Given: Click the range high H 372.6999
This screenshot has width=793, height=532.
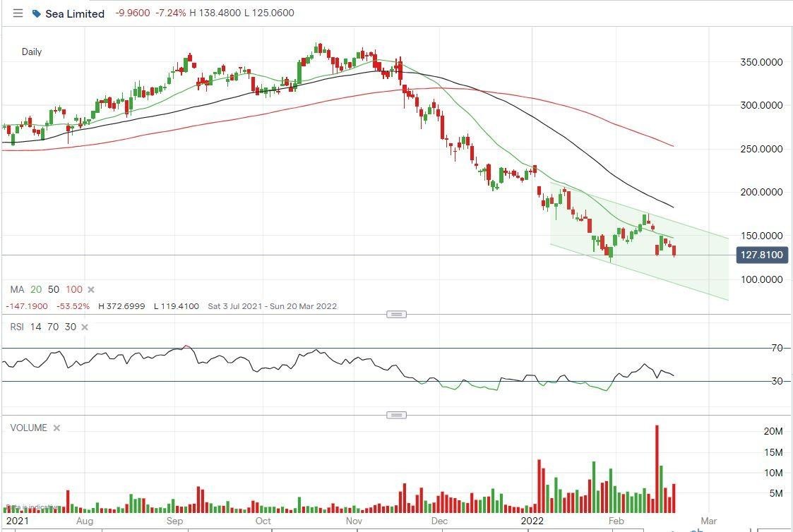Looking at the screenshot, I should [x=121, y=306].
